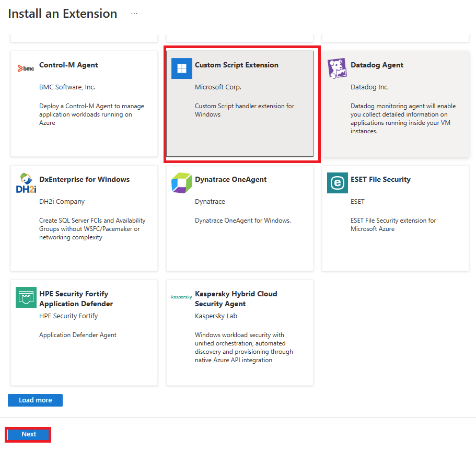
Task: Click the Datadog monitoring agent description
Action: click(403, 119)
